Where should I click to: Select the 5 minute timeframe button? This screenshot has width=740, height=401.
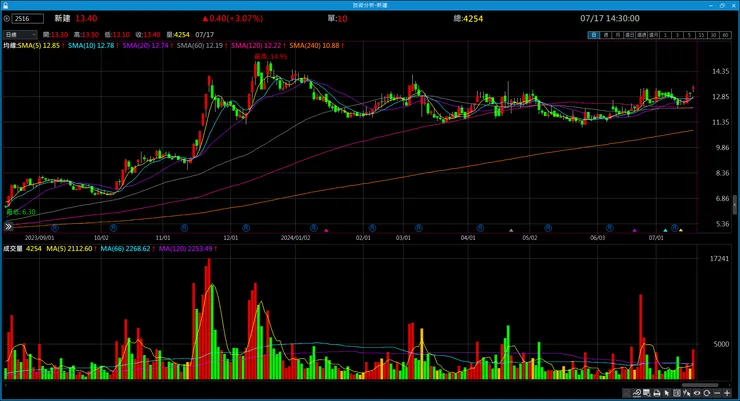689,35
